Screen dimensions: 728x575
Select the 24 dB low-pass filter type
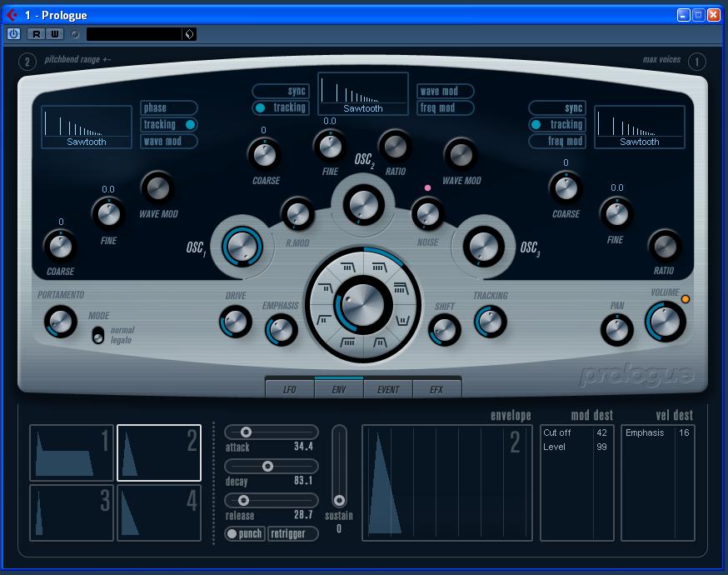click(x=379, y=267)
